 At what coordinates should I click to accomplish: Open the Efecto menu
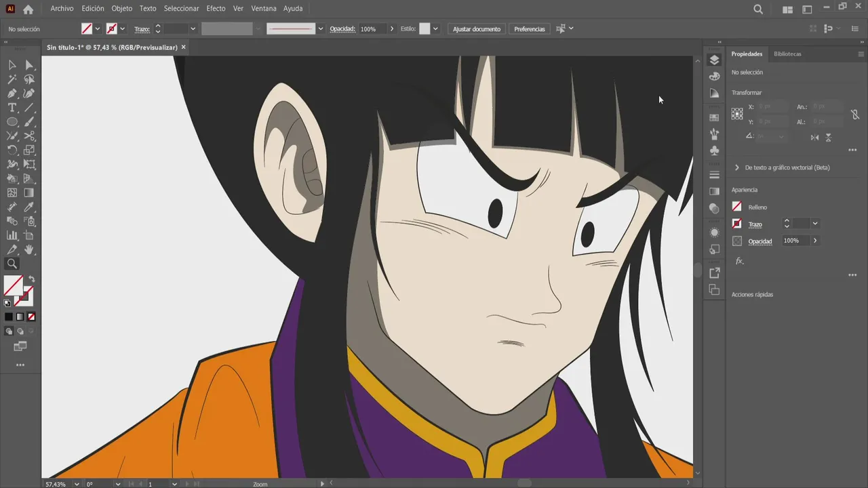click(x=216, y=9)
